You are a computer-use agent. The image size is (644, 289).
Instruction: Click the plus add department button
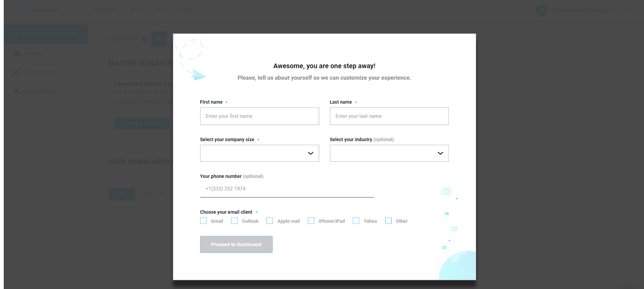[159, 39]
